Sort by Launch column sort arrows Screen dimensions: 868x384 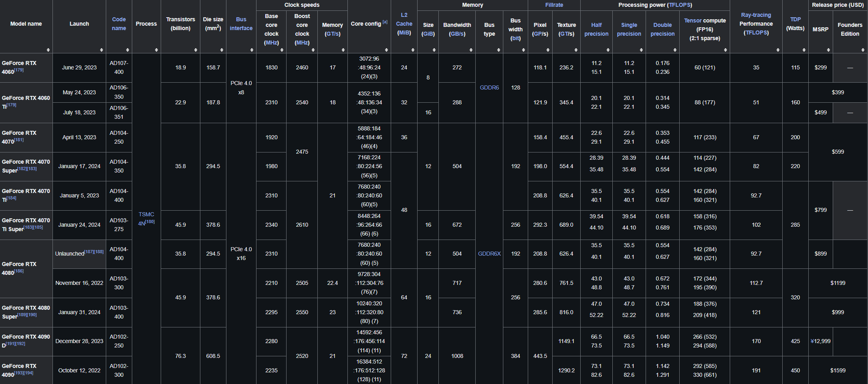tap(101, 50)
